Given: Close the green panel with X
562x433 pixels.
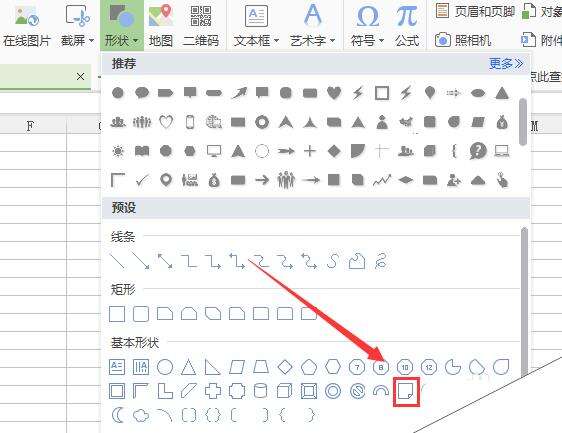Looking at the screenshot, I should point(81,76).
